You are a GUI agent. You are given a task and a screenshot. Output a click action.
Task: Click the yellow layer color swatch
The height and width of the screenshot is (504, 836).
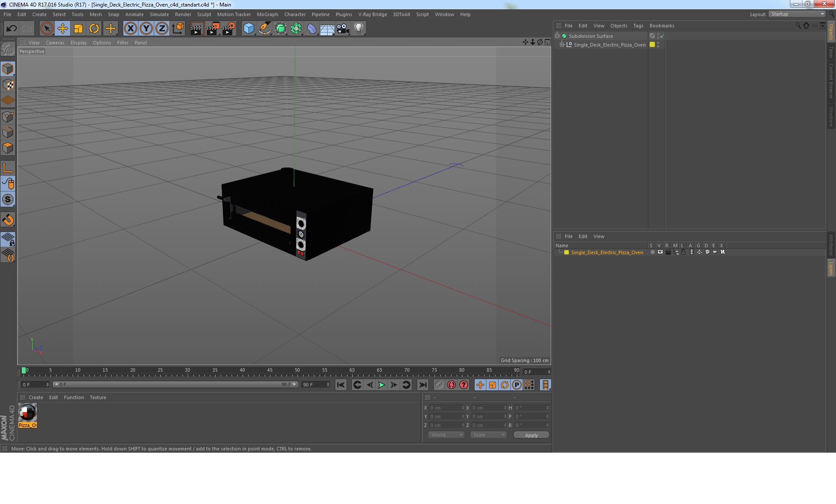(x=566, y=252)
